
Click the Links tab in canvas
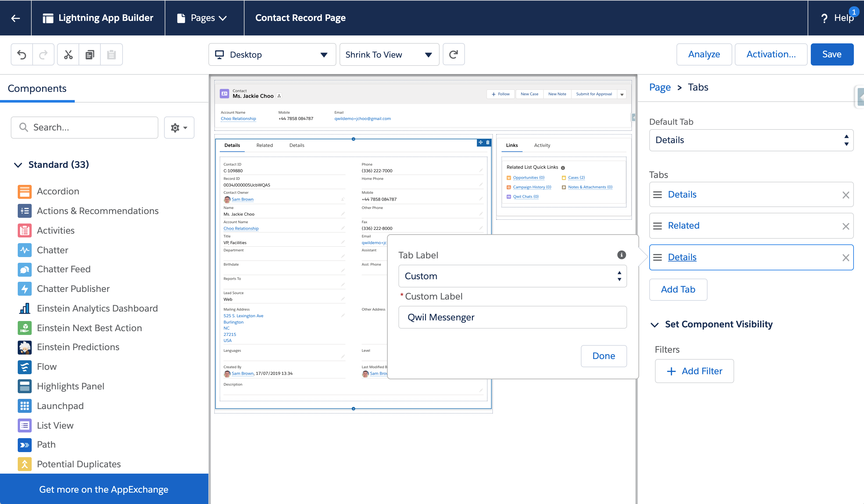click(x=511, y=145)
